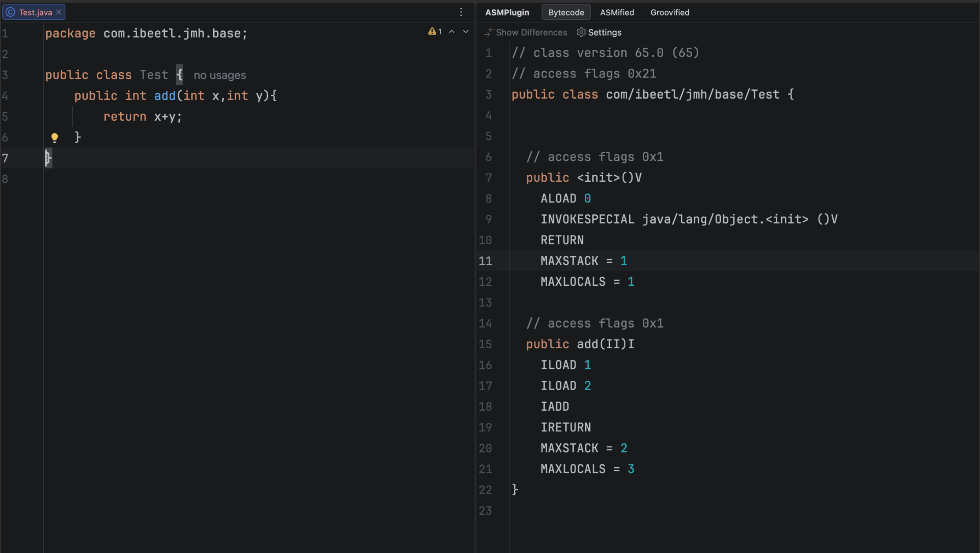Click 'package' keyword on line 1
The height and width of the screenshot is (553, 980).
click(x=71, y=33)
